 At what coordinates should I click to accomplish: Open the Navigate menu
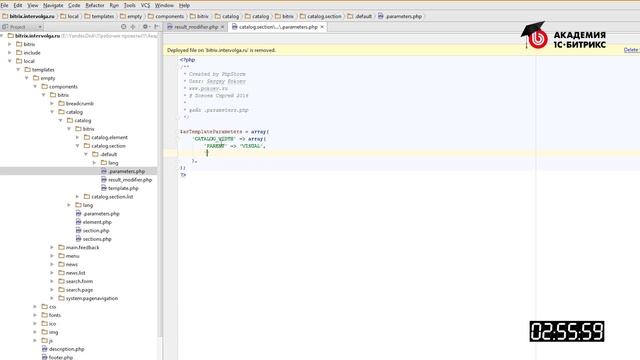tap(53, 5)
